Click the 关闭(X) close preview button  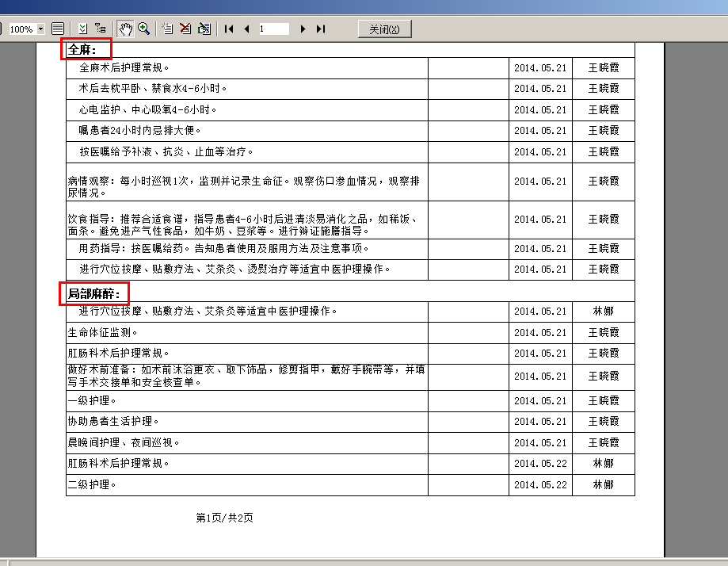[x=384, y=29]
